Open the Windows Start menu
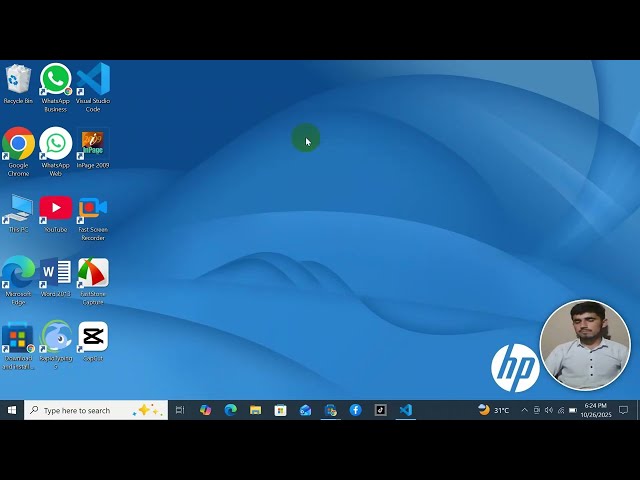640x480 pixels. (x=12, y=410)
